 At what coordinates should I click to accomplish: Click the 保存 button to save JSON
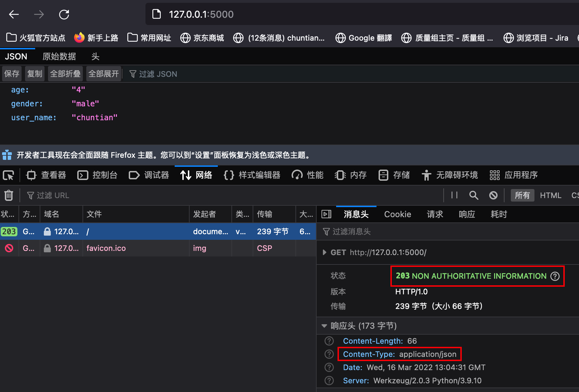tap(11, 73)
